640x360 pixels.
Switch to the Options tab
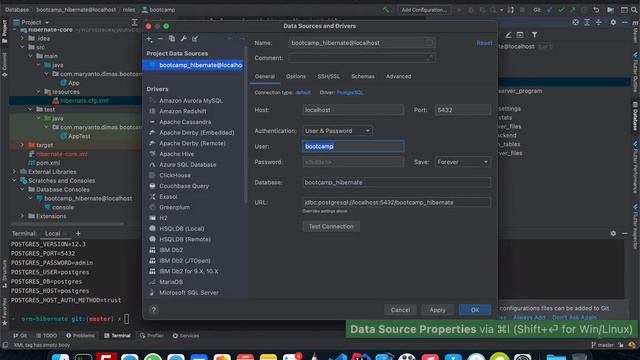click(296, 76)
